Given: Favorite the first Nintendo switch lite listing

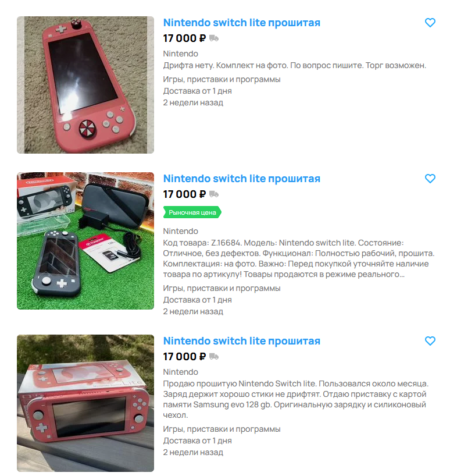Looking at the screenshot, I should tap(430, 23).
